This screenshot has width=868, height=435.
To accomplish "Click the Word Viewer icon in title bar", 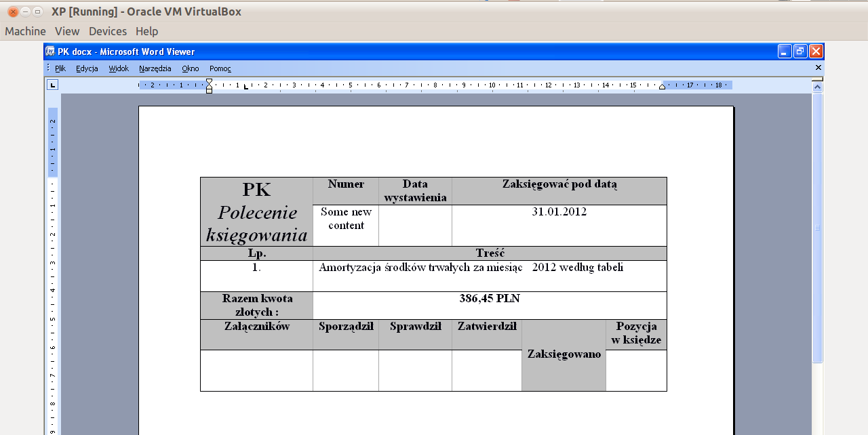I will tap(50, 51).
